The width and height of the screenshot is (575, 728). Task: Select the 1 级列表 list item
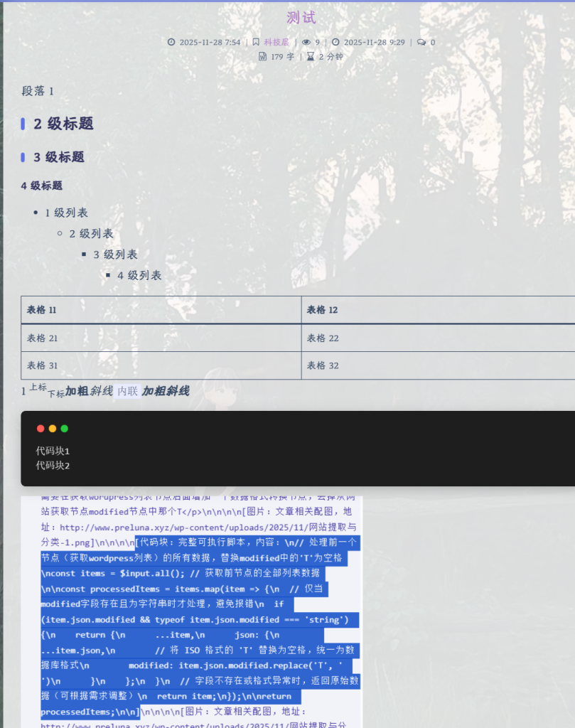pos(67,213)
